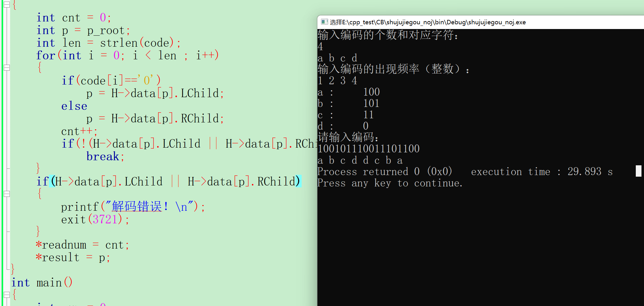Click the line 'p = H->data[p].LChild;'
644x306 pixels.
155,93
